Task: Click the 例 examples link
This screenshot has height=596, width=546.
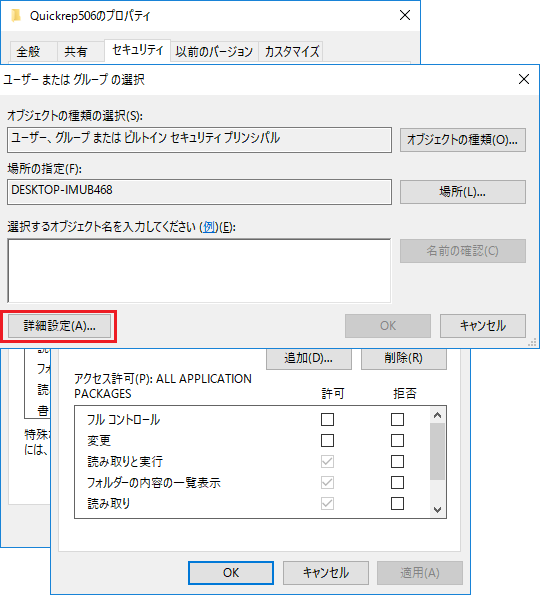Action: click(210, 227)
